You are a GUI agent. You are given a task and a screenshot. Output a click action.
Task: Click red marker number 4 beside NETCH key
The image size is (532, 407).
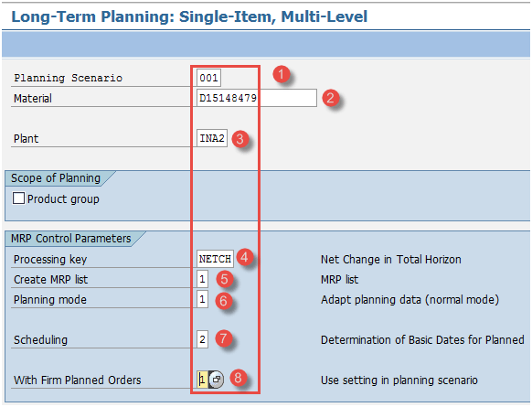(245, 257)
